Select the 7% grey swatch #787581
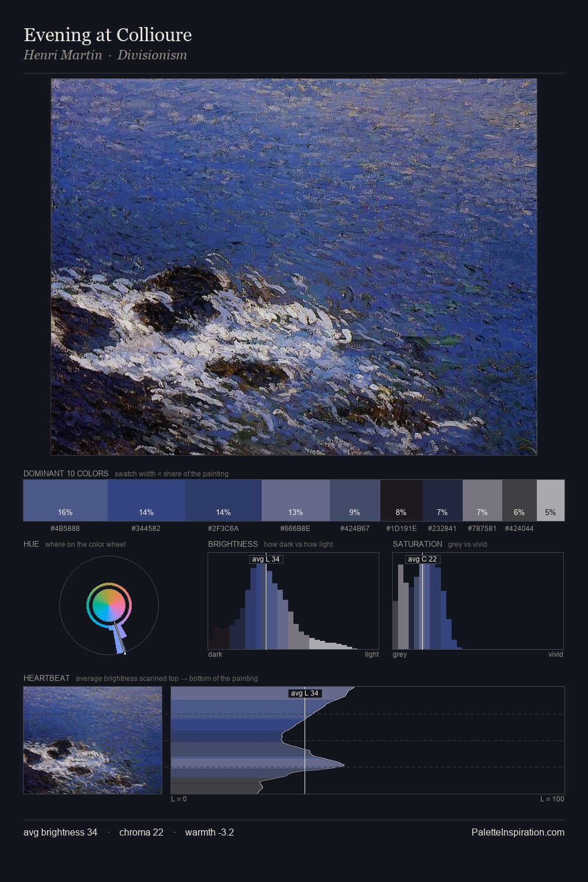Viewport: 588px width, 882px height. pos(482,500)
